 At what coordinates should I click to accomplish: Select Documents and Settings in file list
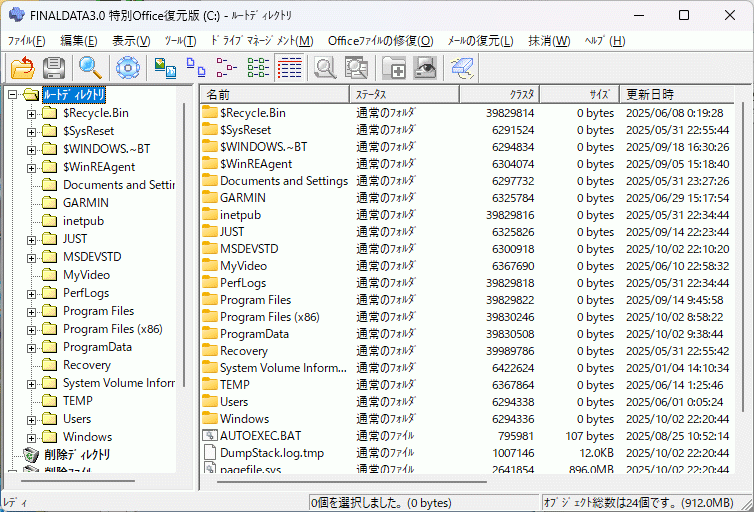point(284,181)
